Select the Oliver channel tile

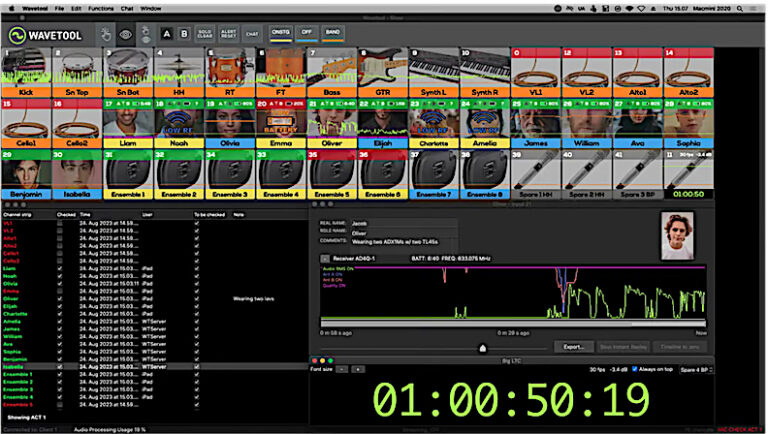tap(332, 123)
